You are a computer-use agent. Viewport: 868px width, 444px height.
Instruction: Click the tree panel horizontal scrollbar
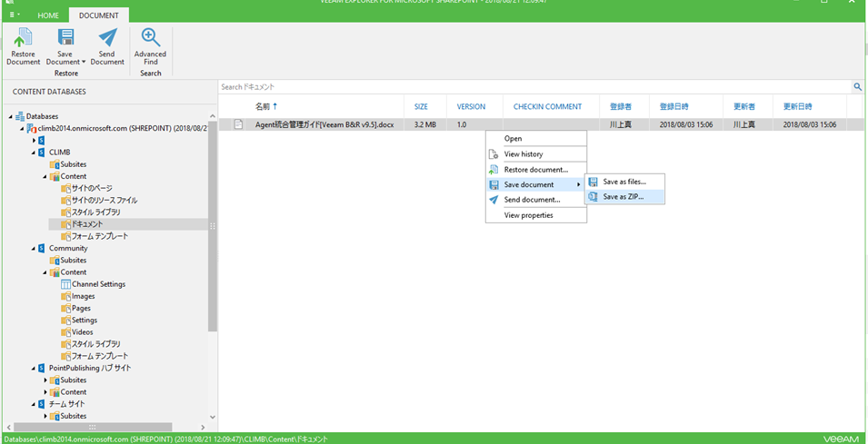point(92,428)
